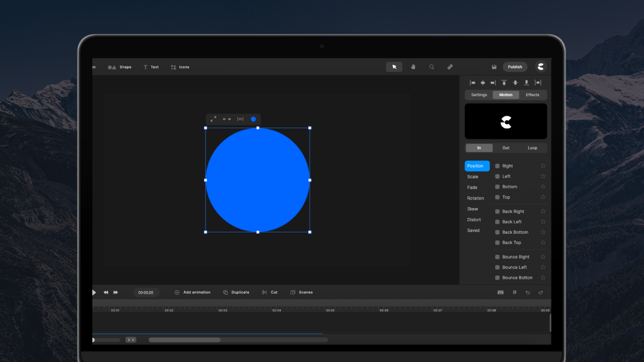The image size is (644, 362).
Task: Select the Position category
Action: [477, 166]
